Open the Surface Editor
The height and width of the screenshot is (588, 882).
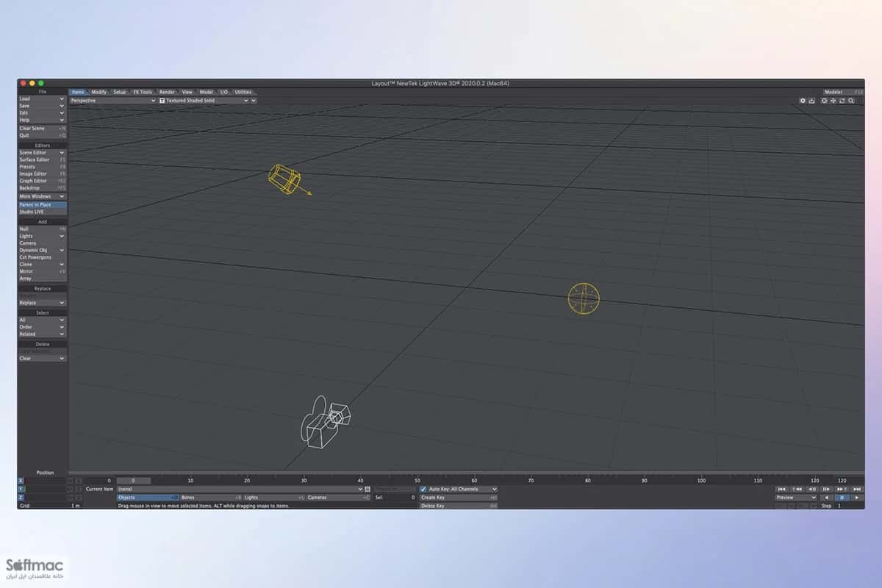click(x=42, y=159)
